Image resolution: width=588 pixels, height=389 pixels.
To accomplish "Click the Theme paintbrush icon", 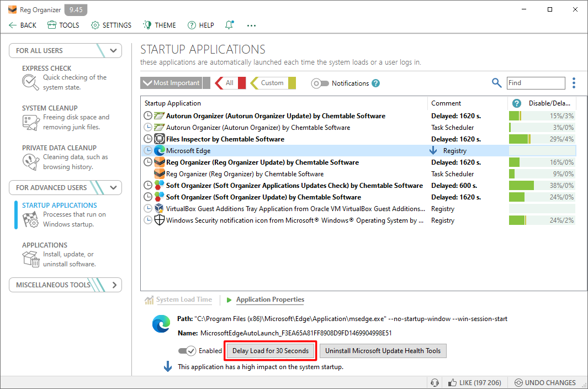I will click(x=147, y=24).
